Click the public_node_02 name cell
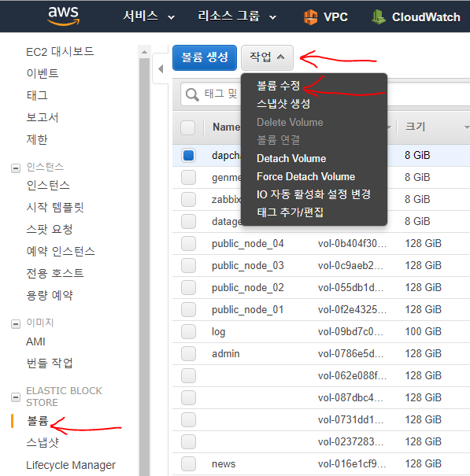The height and width of the screenshot is (476, 470). pyautogui.click(x=248, y=288)
